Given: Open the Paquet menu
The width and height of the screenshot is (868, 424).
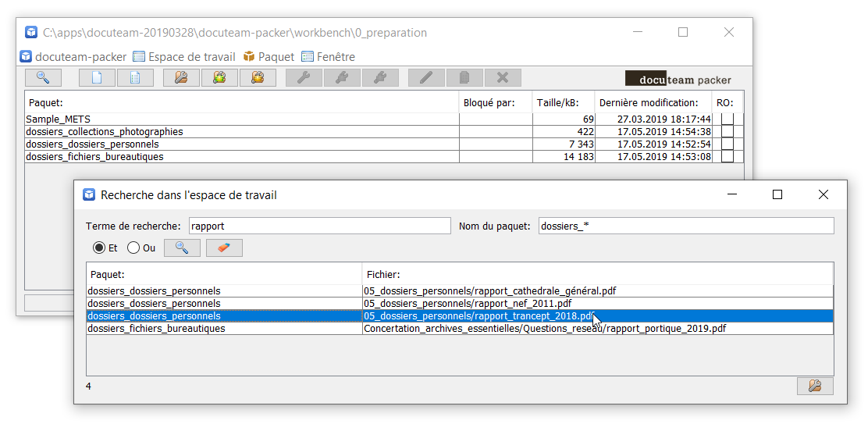Looking at the screenshot, I should tap(269, 56).
